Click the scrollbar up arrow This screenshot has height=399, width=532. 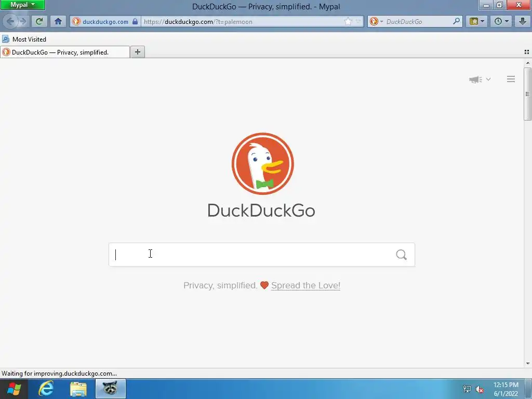click(x=527, y=63)
